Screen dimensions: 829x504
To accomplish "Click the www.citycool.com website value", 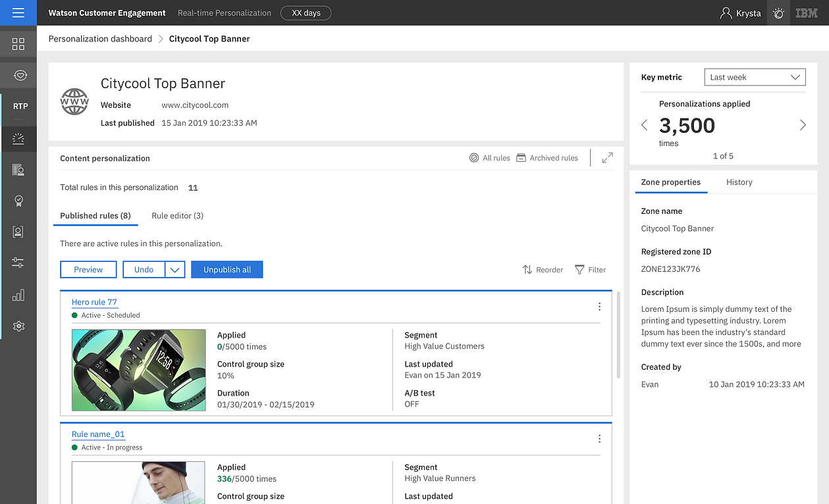I will [x=195, y=105].
